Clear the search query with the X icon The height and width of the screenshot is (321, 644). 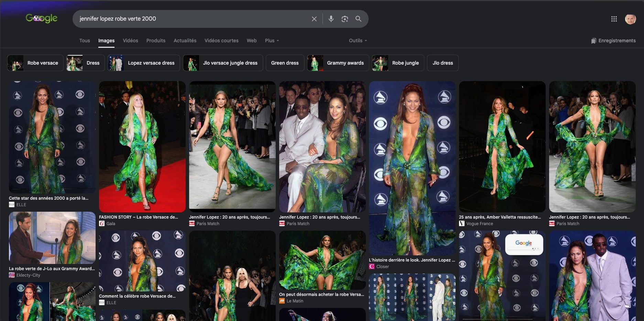[314, 19]
